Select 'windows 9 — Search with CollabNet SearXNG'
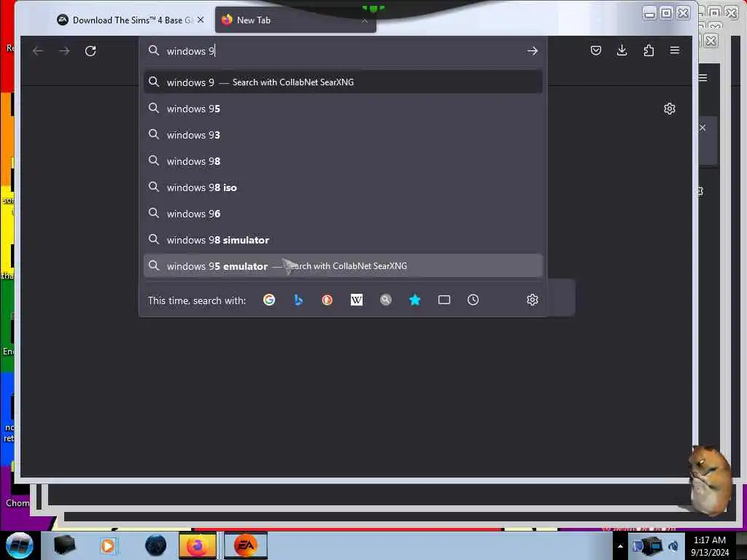 point(343,82)
